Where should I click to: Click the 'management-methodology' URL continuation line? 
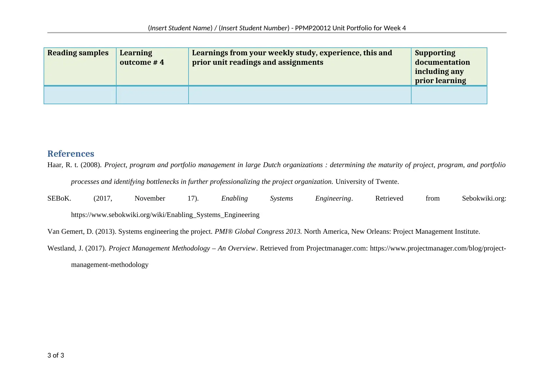coord(110,265)
